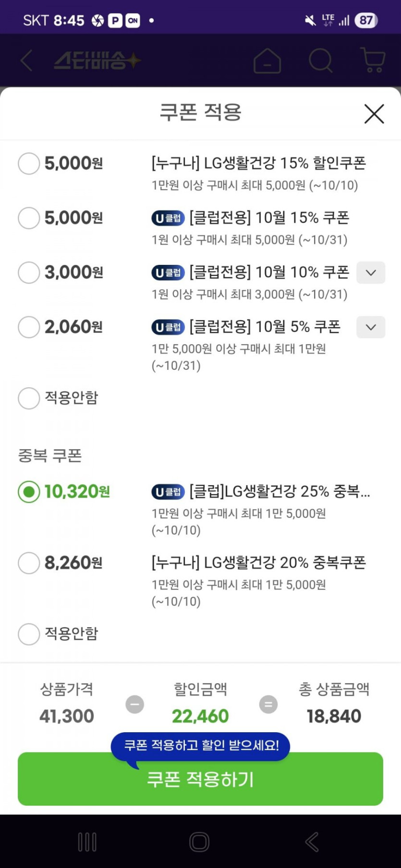Expand the 10월 5% 쿠폰 dropdown chevron
The image size is (401, 868).
tap(370, 327)
